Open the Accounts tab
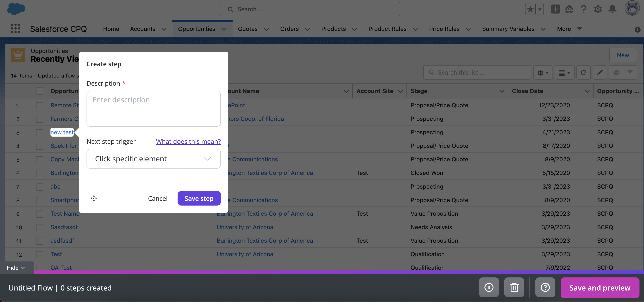 (x=142, y=29)
